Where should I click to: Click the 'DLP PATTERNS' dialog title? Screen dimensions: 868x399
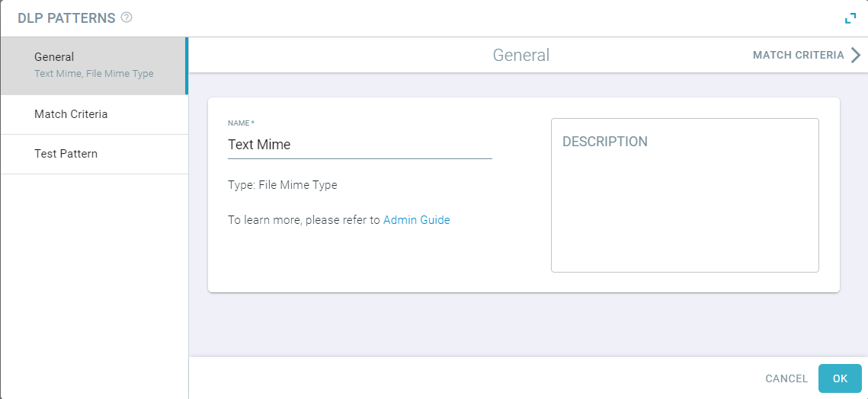66,18
